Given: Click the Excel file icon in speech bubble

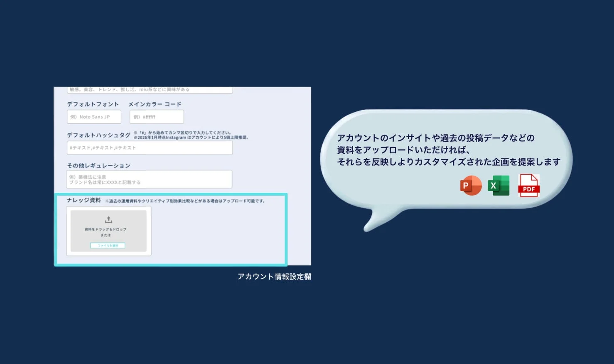Looking at the screenshot, I should point(499,185).
